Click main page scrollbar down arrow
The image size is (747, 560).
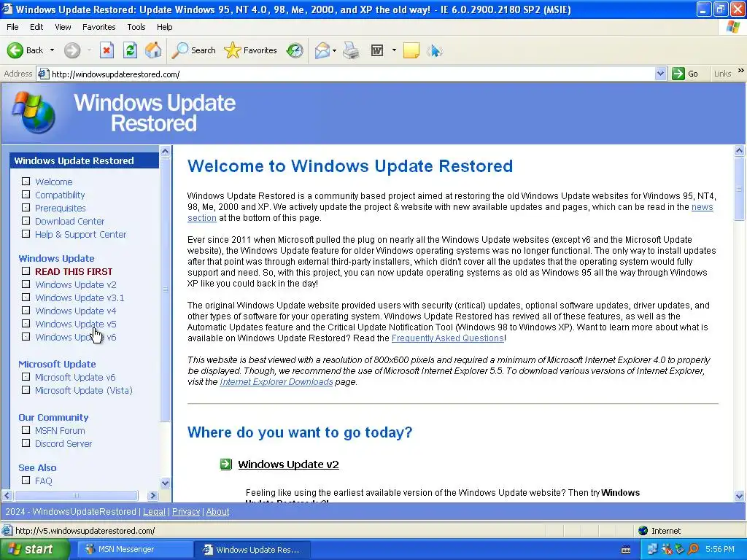[740, 496]
